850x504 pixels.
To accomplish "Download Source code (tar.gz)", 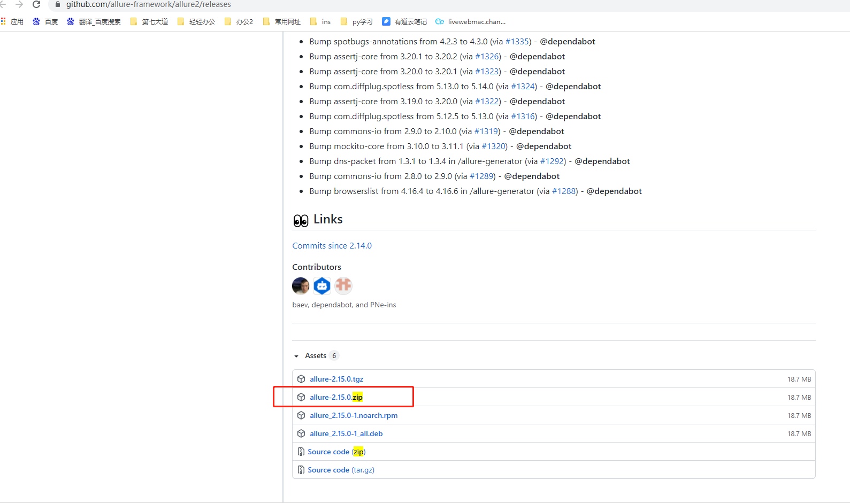I will tap(341, 470).
